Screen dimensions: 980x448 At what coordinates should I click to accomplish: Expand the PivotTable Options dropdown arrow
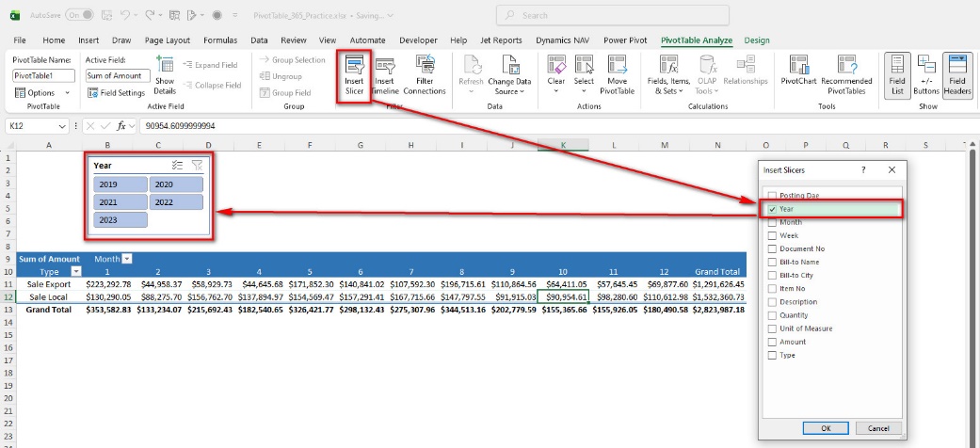click(x=68, y=93)
